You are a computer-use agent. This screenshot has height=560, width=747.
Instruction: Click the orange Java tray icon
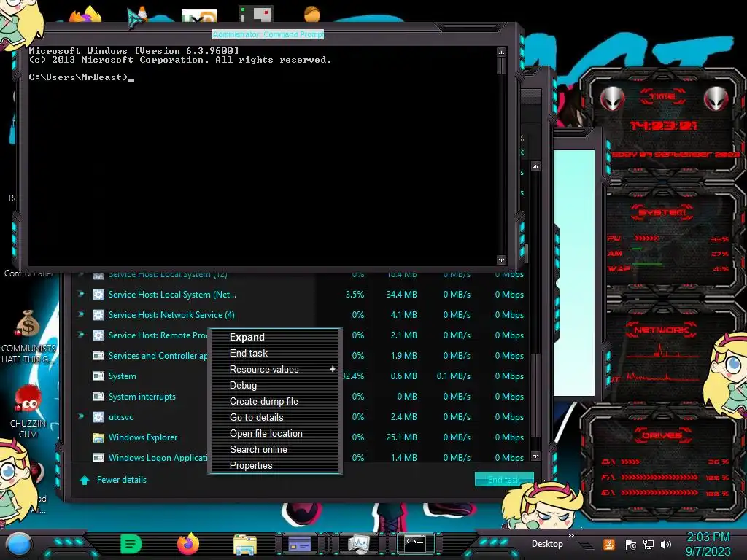tap(609, 544)
